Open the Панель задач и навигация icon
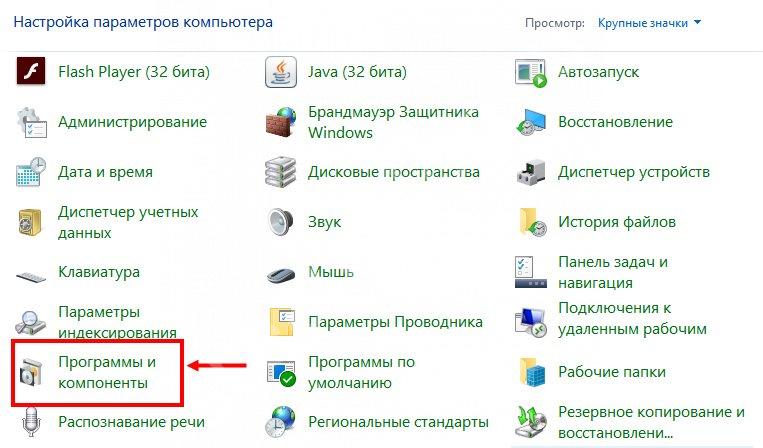 [x=531, y=272]
